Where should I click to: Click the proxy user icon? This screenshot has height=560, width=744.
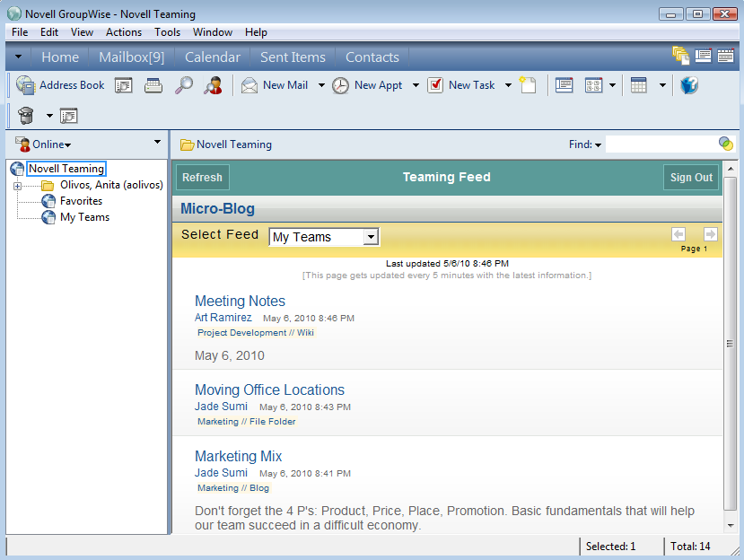pyautogui.click(x=213, y=86)
